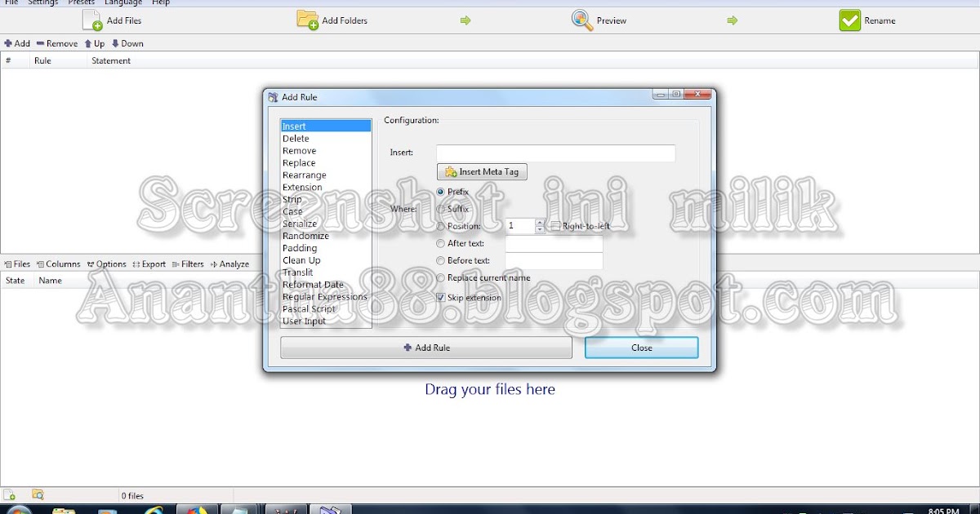The image size is (980, 514).
Task: Click the Preview magnifier icon
Action: (581, 19)
